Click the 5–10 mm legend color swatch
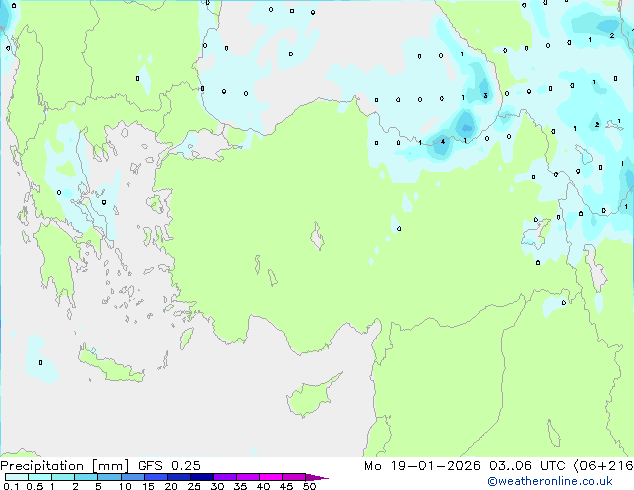Viewport: 634px width, 490px height. click(109, 477)
